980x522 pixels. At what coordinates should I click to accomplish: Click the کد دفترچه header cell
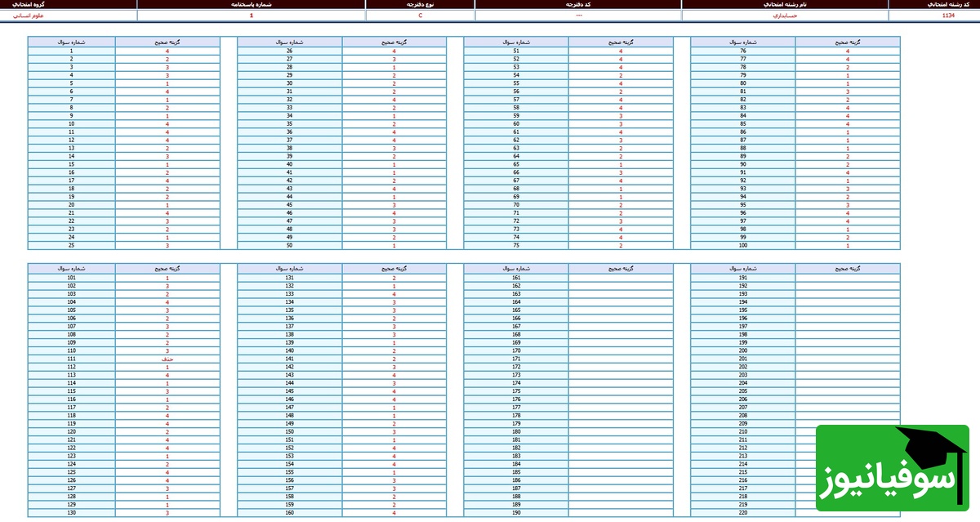(578, 4)
